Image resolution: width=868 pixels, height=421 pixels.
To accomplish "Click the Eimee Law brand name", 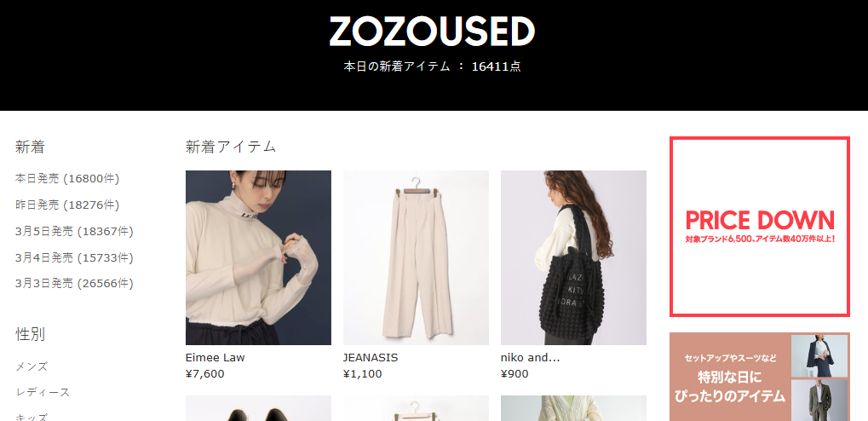I will [215, 358].
